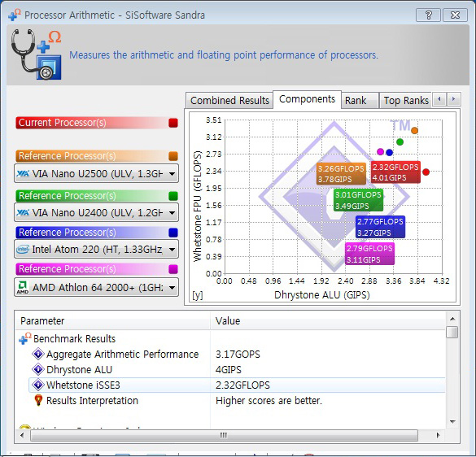Screen dimensions: 476x457
Task: Click the stethoscope benchmark header icon
Action: tap(37, 54)
